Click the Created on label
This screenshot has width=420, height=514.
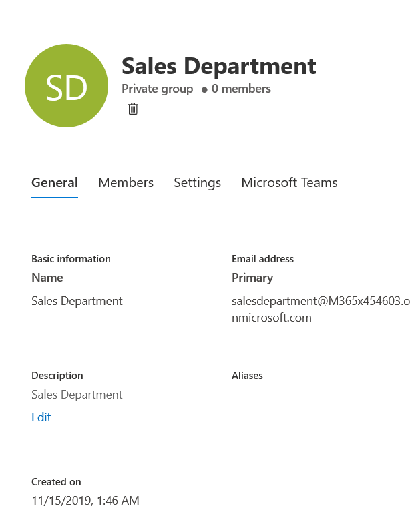click(x=56, y=482)
